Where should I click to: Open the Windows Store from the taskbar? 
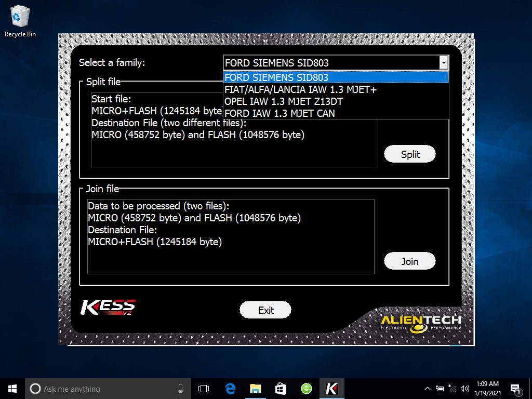[281, 388]
